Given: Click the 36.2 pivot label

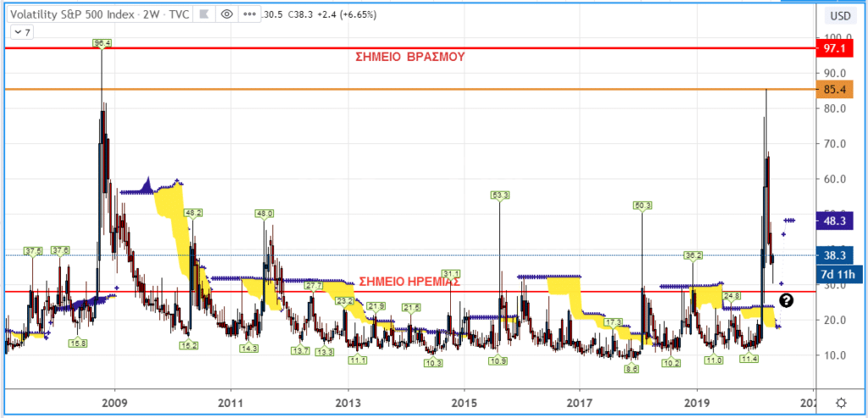Looking at the screenshot, I should click(693, 256).
